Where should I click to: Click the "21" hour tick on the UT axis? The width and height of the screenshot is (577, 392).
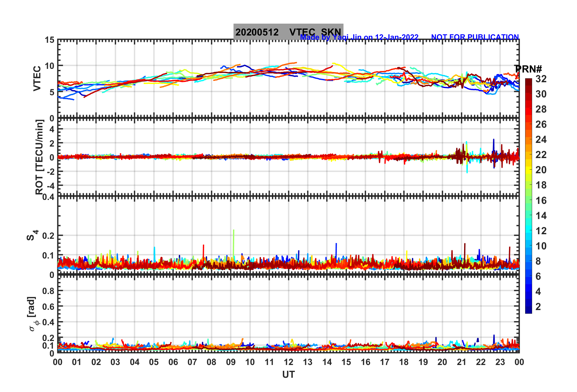[461, 362]
